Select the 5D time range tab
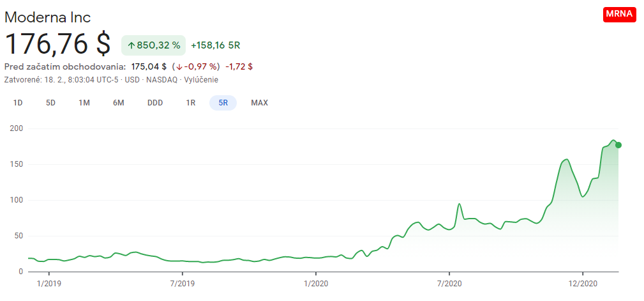Viewport: 644px width, 301px height. click(x=50, y=103)
